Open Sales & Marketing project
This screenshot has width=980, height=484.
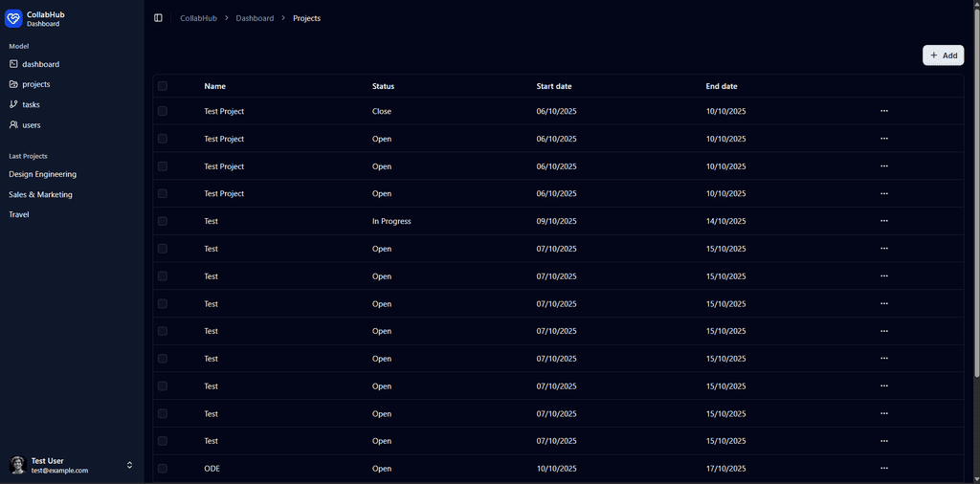pos(40,194)
